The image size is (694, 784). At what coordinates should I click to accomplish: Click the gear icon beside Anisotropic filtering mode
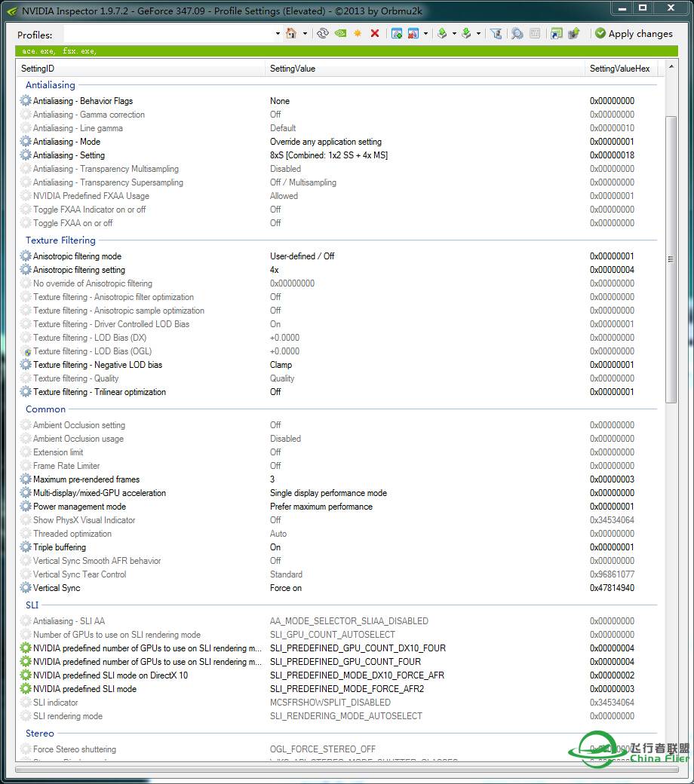[x=26, y=256]
